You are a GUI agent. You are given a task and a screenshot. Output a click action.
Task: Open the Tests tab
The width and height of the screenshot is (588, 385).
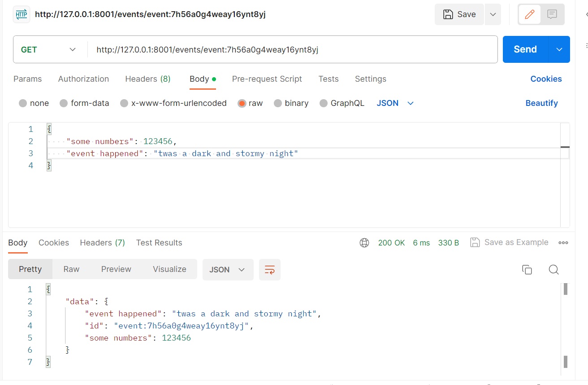[329, 79]
